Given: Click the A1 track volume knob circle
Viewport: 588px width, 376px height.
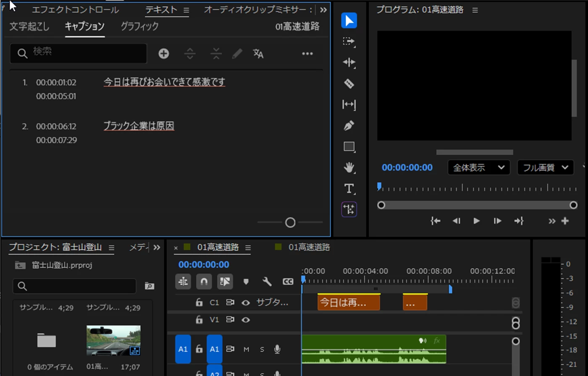Looking at the screenshot, I should [x=516, y=341].
